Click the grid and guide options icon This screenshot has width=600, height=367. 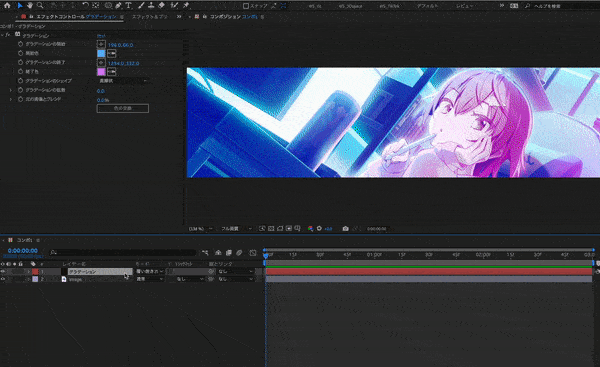(298, 228)
